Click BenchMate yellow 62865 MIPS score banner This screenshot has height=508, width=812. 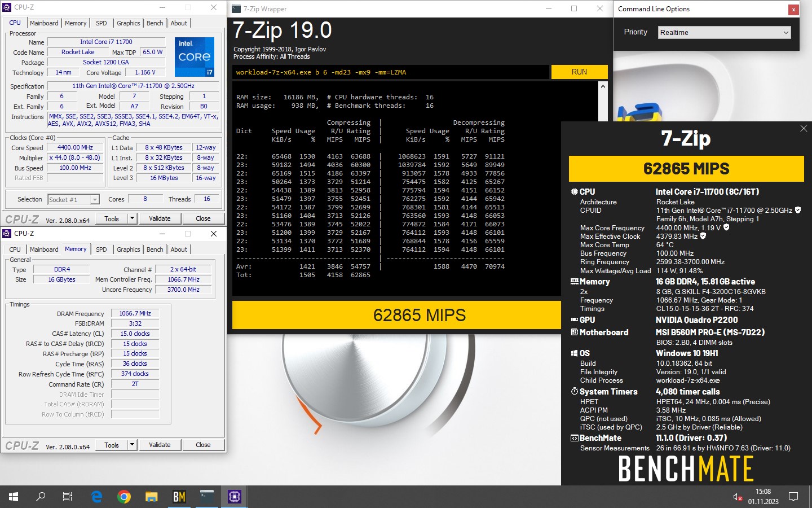pyautogui.click(x=686, y=169)
